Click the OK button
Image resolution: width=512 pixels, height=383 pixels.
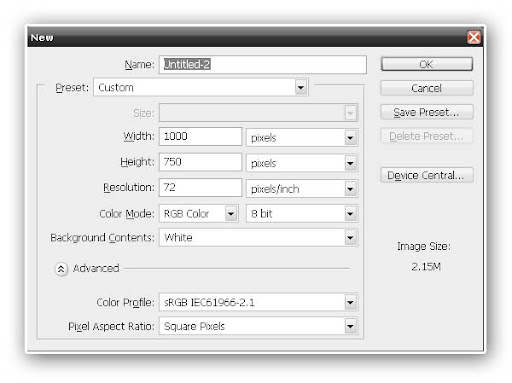(x=427, y=64)
